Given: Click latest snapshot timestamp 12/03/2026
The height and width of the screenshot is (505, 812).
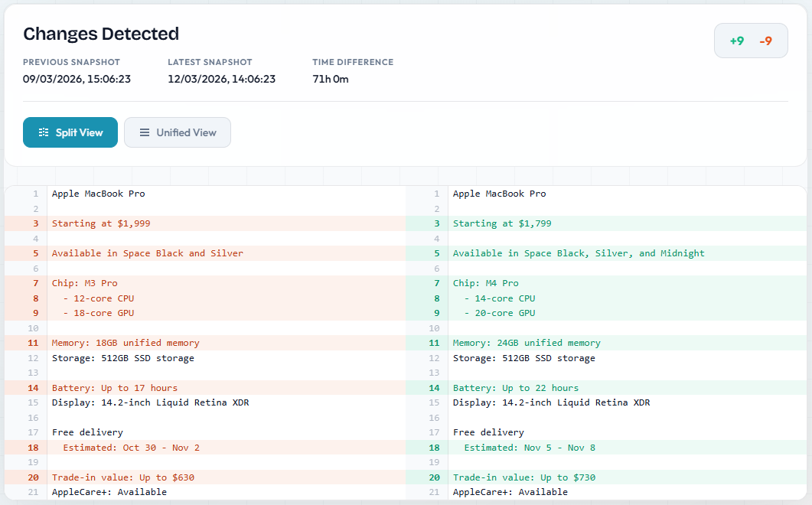Looking at the screenshot, I should [x=221, y=79].
